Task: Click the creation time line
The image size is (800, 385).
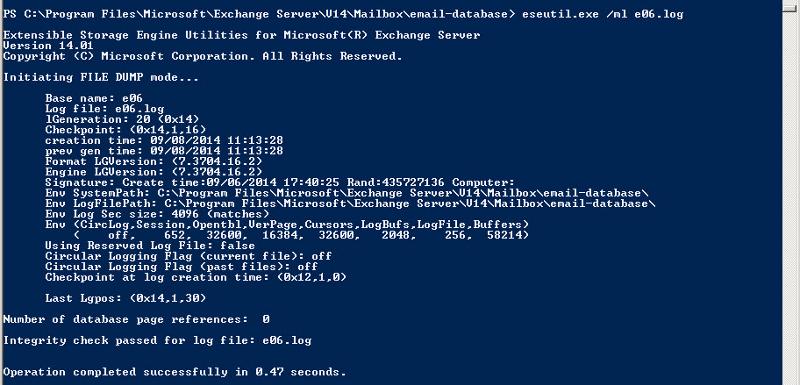Action: click(x=164, y=140)
